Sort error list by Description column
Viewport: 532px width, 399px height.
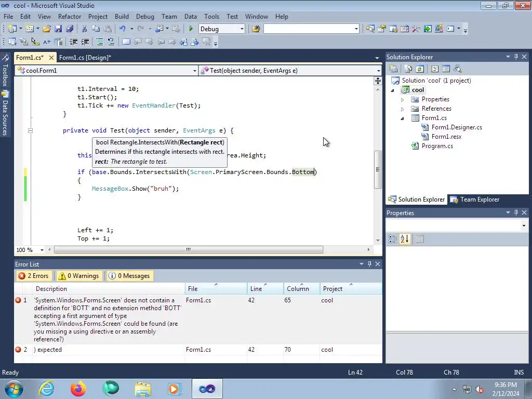click(109, 289)
